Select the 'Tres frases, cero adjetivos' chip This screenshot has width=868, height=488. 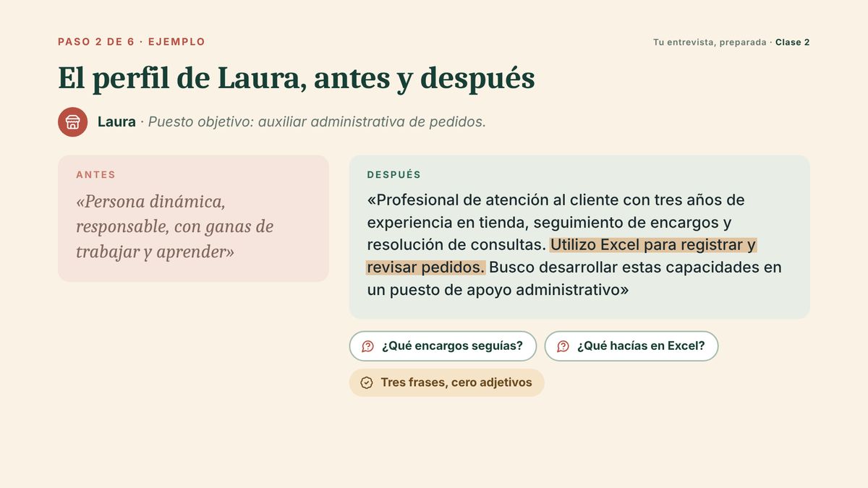point(446,382)
